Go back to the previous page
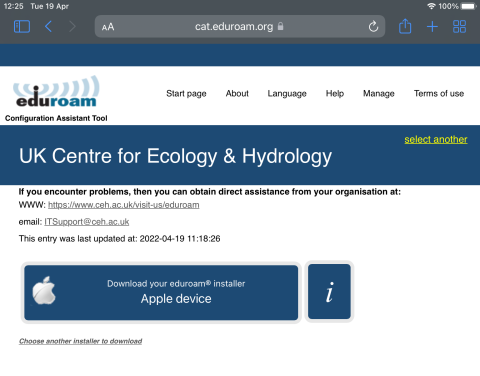The height and width of the screenshot is (376, 480). click(x=48, y=26)
